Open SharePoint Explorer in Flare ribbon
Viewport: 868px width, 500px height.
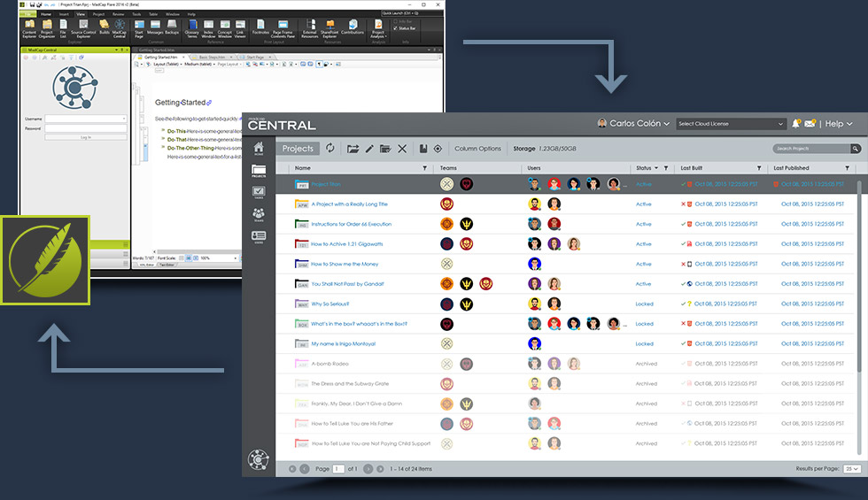pos(329,28)
